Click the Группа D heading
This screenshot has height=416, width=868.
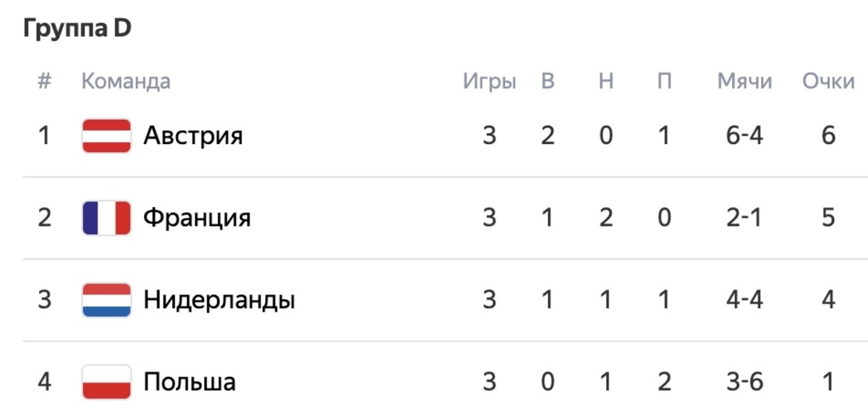[77, 30]
